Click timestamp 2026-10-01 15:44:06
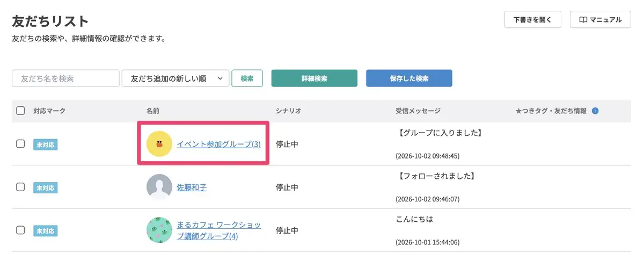 pyautogui.click(x=427, y=243)
